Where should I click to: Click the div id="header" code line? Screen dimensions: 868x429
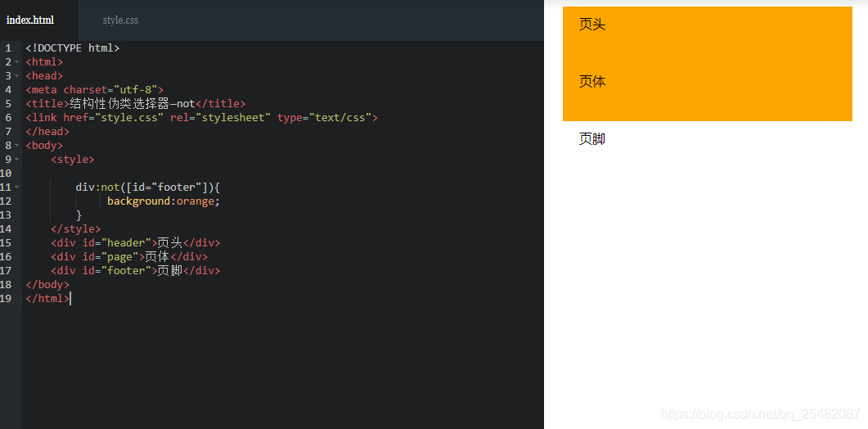(x=136, y=243)
